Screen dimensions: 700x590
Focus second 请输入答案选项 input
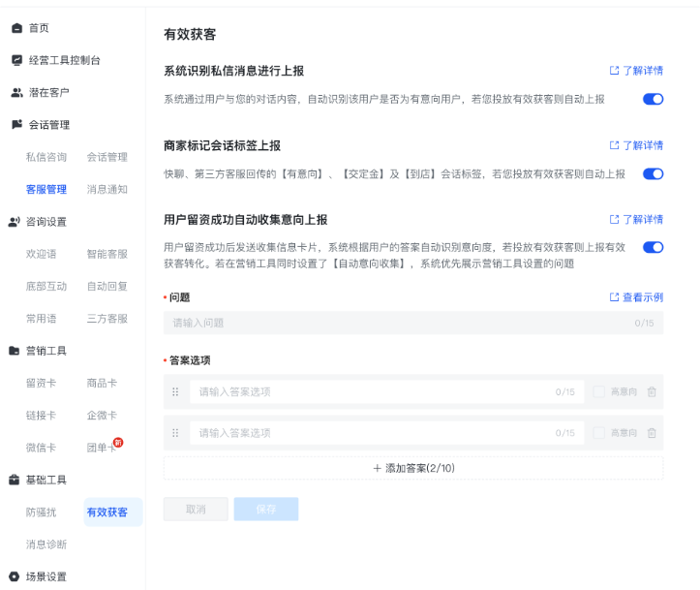point(387,433)
